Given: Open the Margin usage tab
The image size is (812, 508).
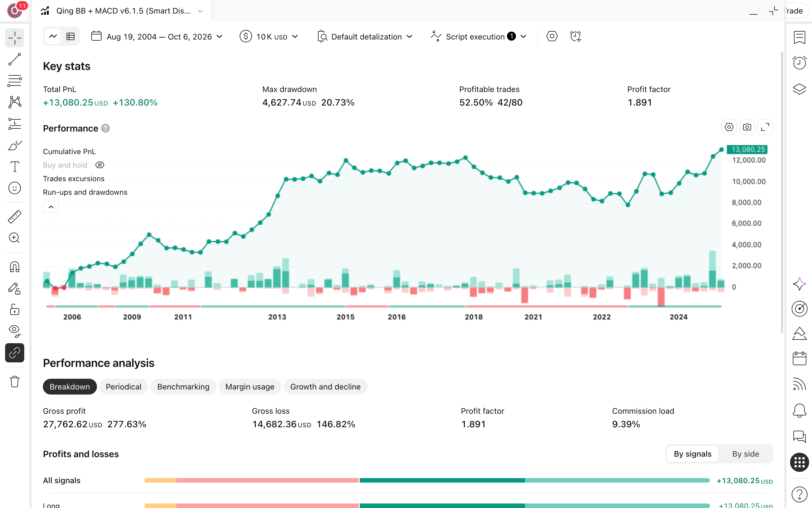Looking at the screenshot, I should pos(250,387).
